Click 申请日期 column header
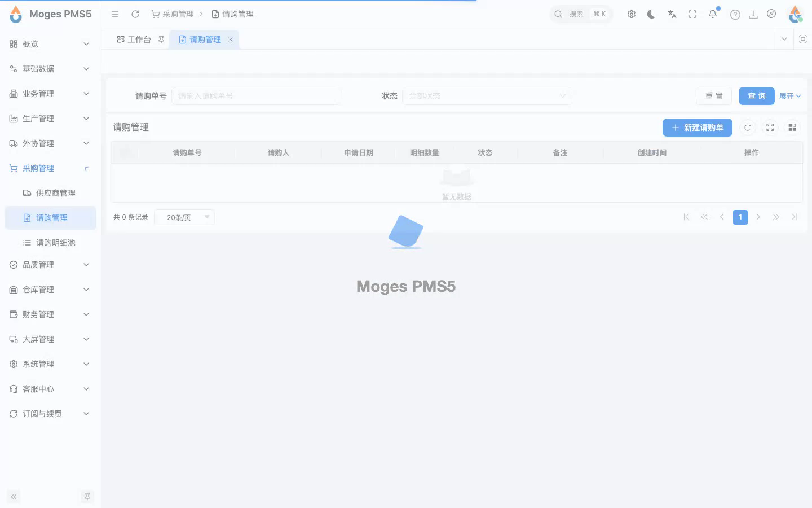 (x=359, y=152)
